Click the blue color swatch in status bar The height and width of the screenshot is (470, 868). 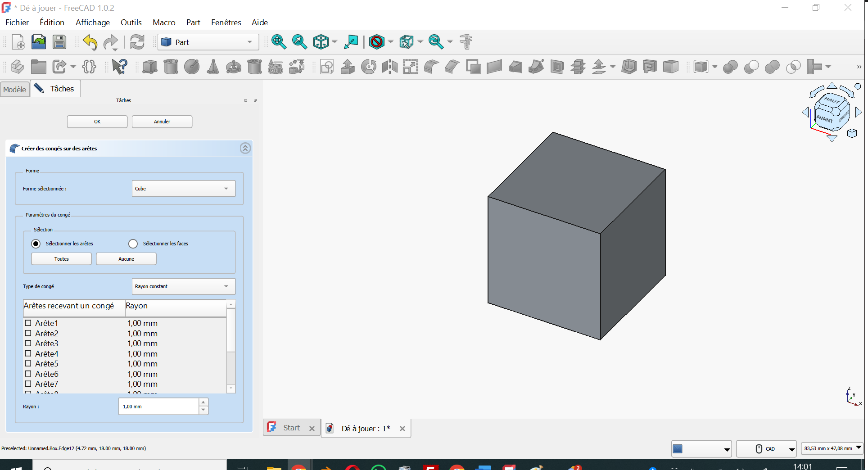click(x=678, y=449)
